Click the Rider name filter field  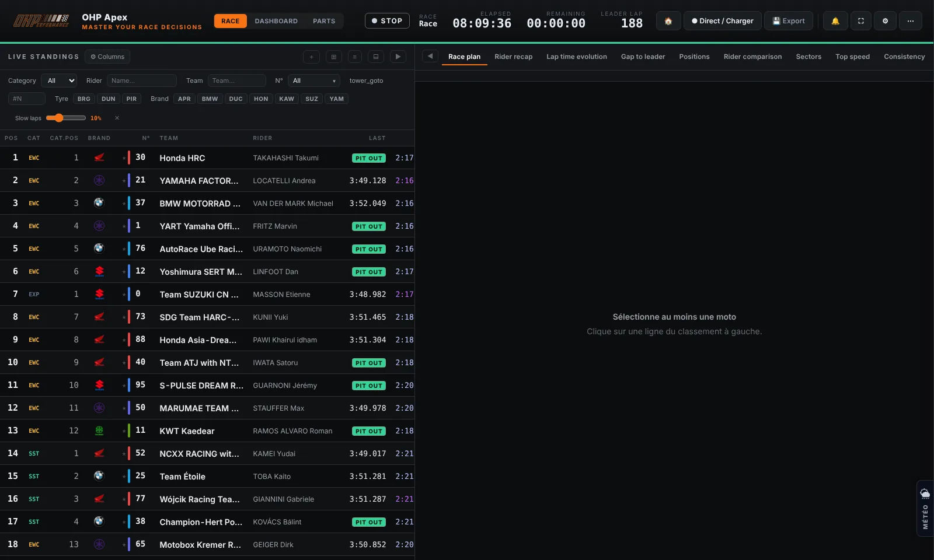coord(142,80)
